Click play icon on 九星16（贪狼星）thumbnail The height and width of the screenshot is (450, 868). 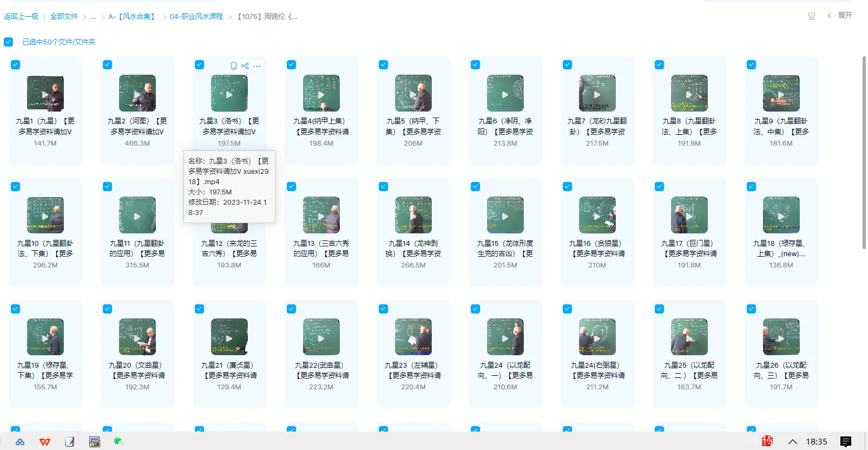click(597, 216)
